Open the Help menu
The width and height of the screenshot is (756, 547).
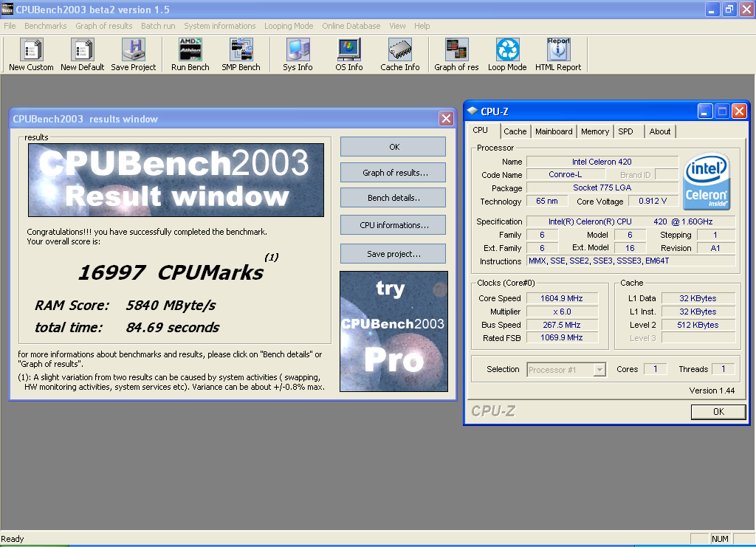[x=422, y=26]
